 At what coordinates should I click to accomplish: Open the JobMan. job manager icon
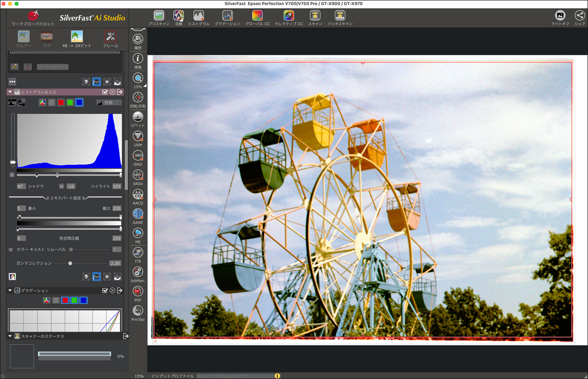(138, 272)
